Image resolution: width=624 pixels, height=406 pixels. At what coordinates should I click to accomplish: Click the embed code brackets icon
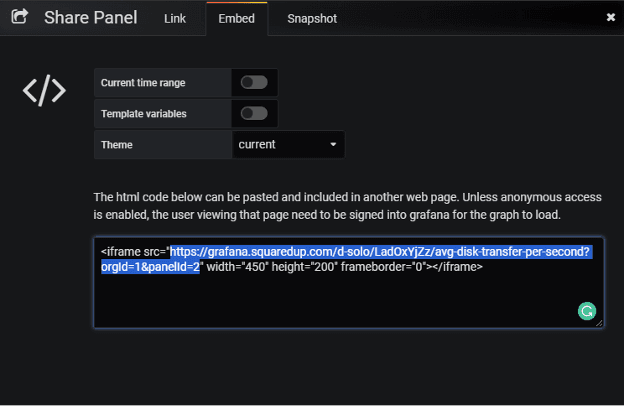point(44,90)
